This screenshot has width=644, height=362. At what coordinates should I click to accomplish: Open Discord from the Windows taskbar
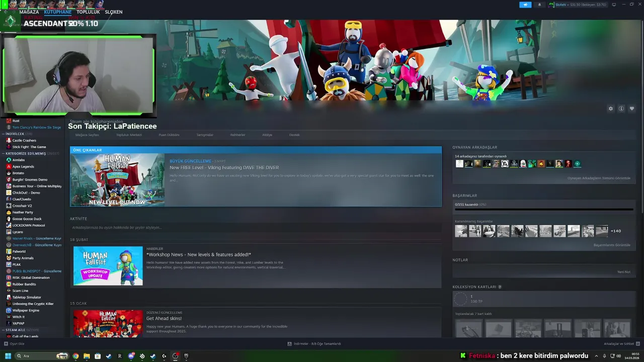click(x=131, y=356)
